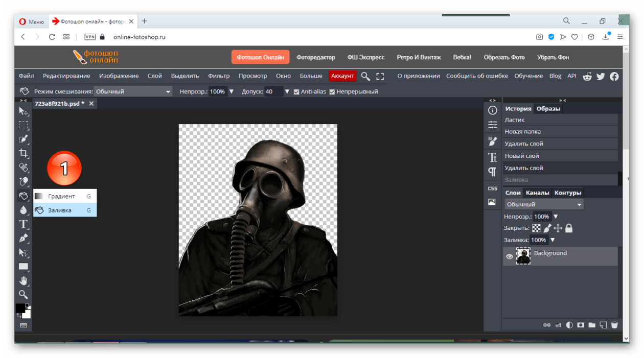Open the Twitter link icon
Screen dimensions: 644x358
pos(601,76)
